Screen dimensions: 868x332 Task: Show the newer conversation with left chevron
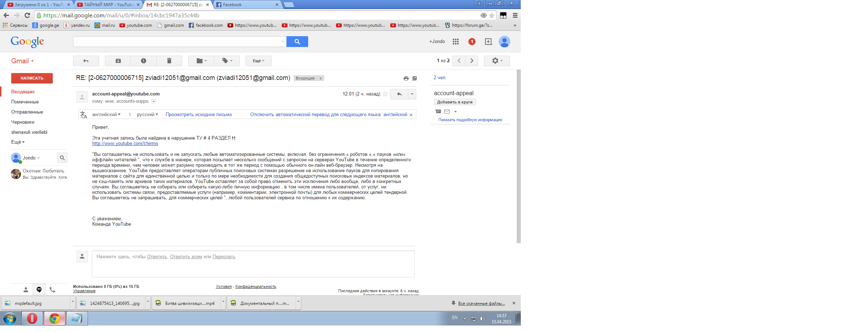(x=459, y=61)
